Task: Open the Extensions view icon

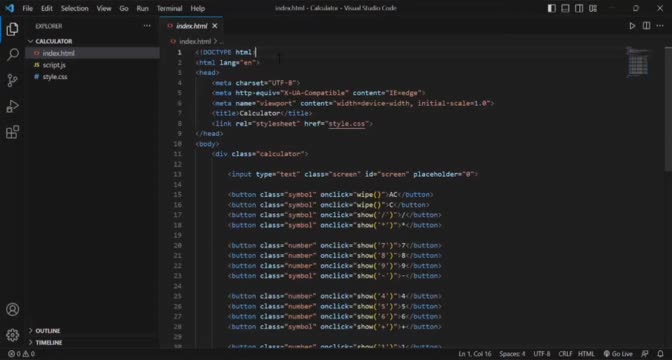Action: (12, 132)
